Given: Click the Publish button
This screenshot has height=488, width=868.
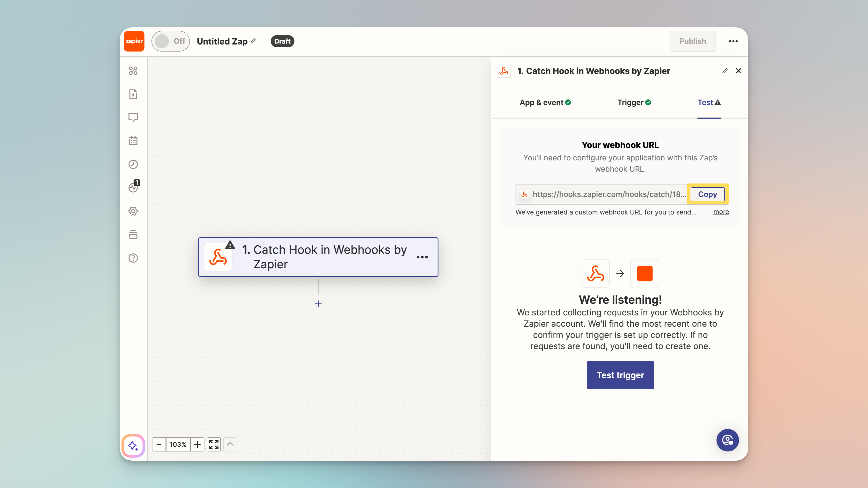Looking at the screenshot, I should tap(693, 41).
